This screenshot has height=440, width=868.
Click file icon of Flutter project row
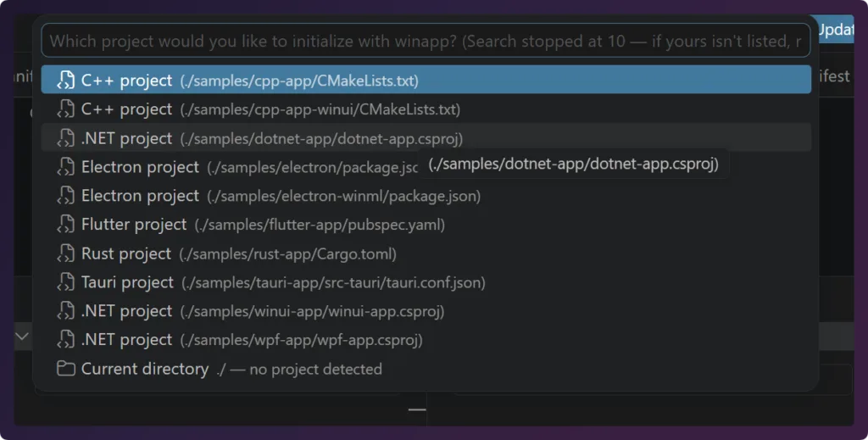[66, 224]
